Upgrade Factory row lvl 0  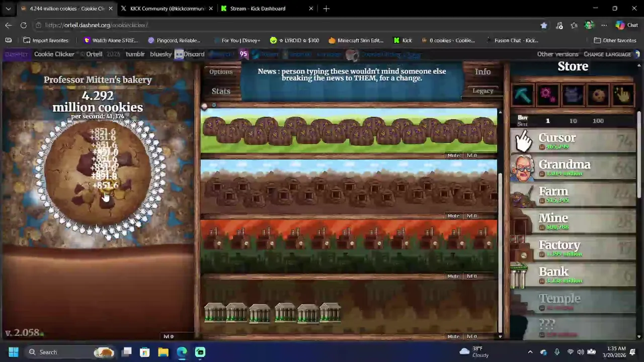471,276
